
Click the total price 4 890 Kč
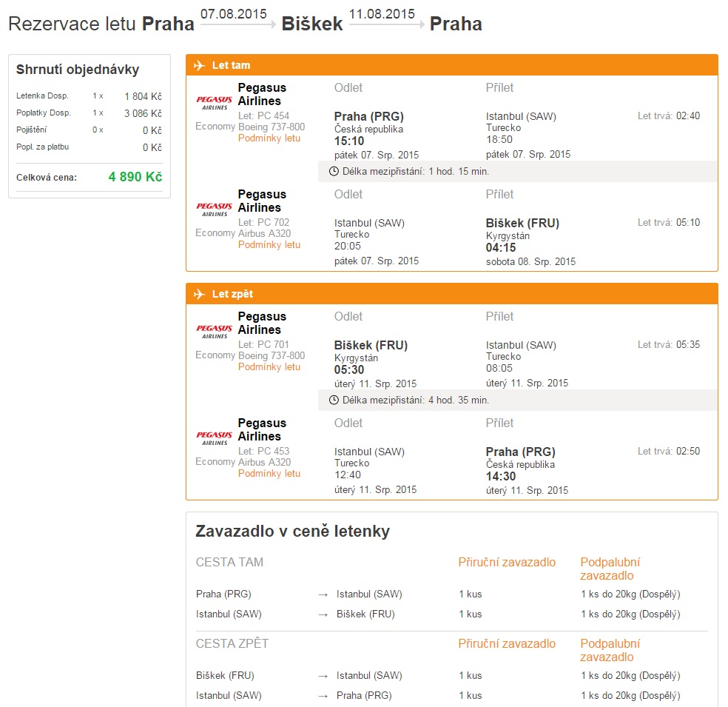[x=135, y=177]
